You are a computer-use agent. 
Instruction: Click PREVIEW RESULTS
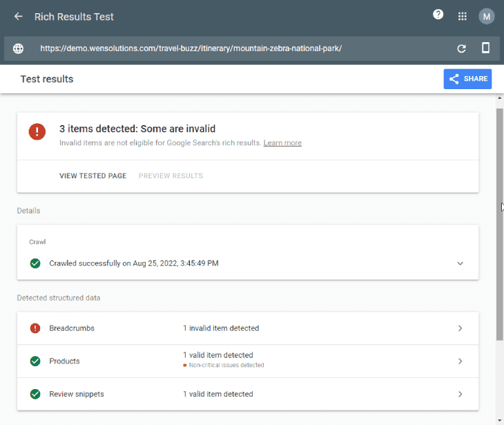point(171,176)
